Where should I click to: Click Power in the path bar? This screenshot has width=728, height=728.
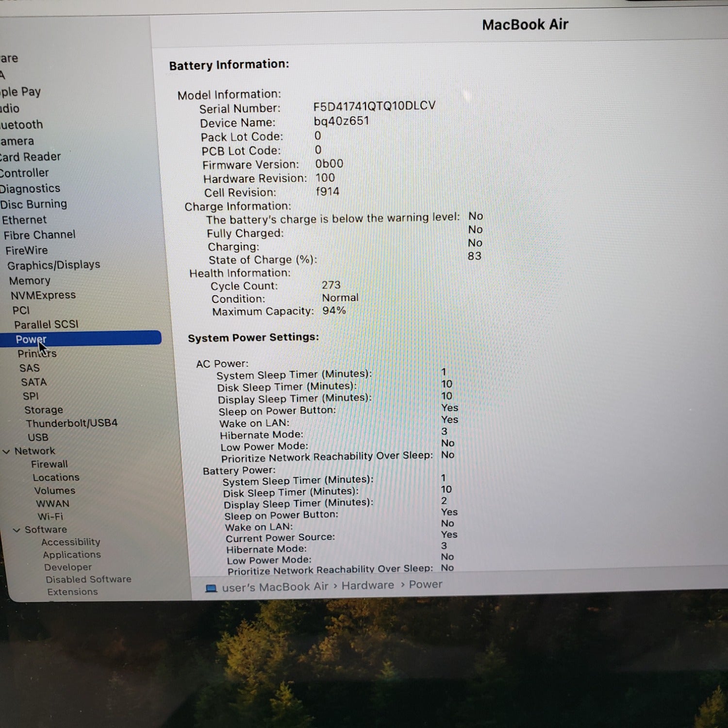tap(426, 584)
